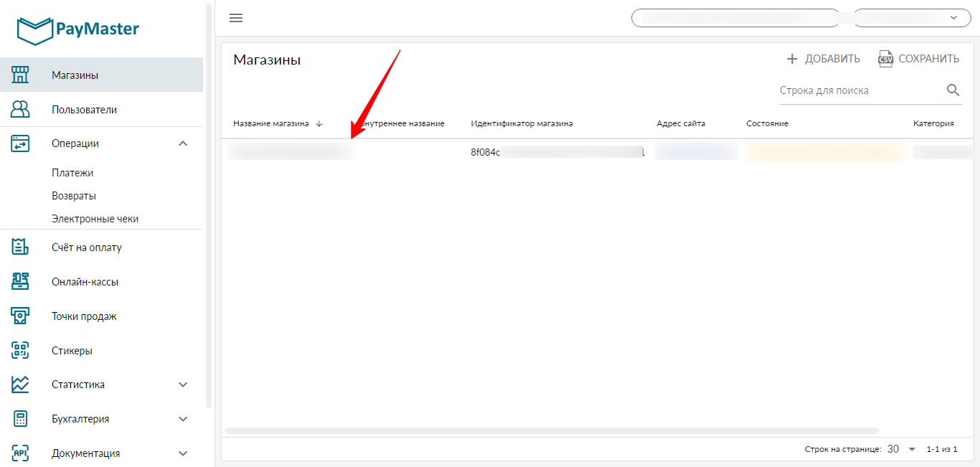980x467 pixels.
Task: Expand the Бухгалтерия section
Action: click(x=183, y=419)
